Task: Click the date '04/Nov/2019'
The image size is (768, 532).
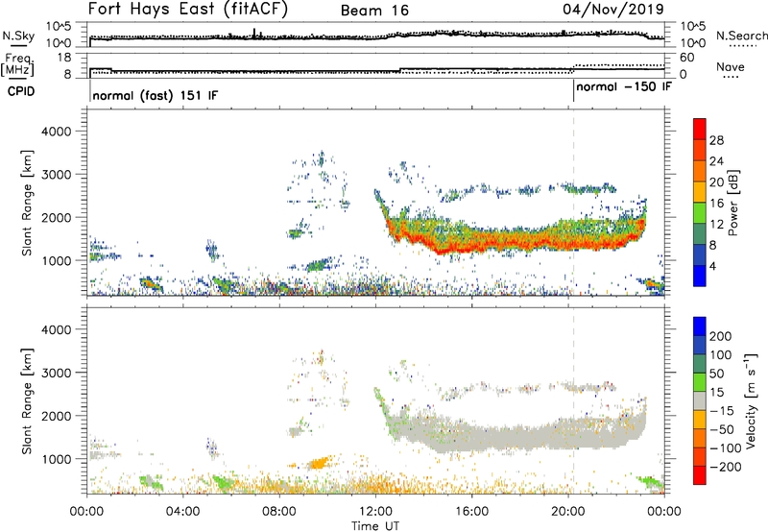Action: coord(613,9)
